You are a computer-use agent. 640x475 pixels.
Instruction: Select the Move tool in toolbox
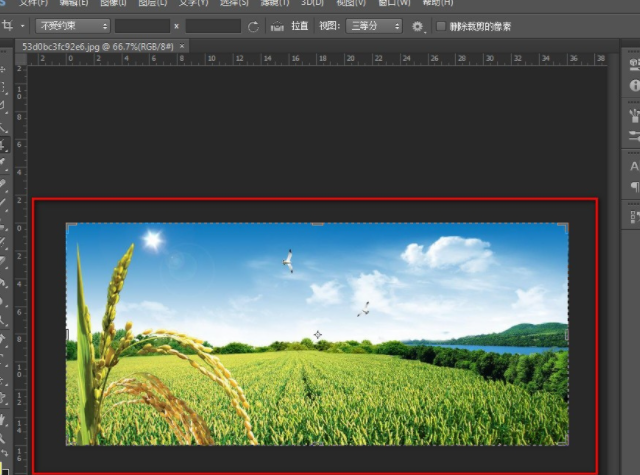tap(3, 69)
